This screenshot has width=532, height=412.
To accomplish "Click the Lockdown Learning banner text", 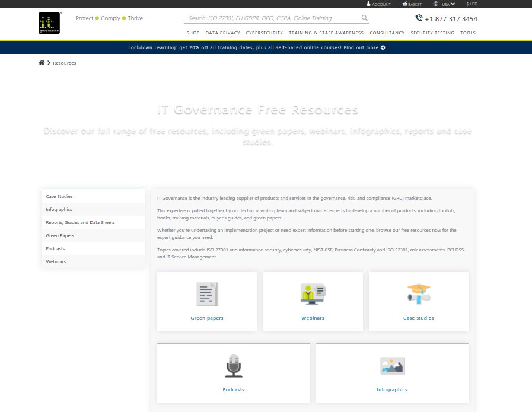I will tap(253, 47).
